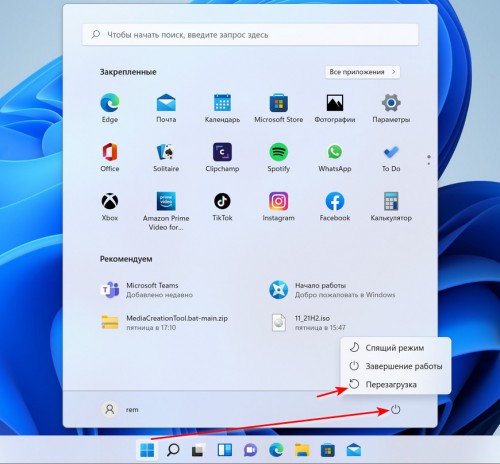The height and width of the screenshot is (464, 500).
Task: Open the Clipchamp video editor
Action: [x=222, y=157]
